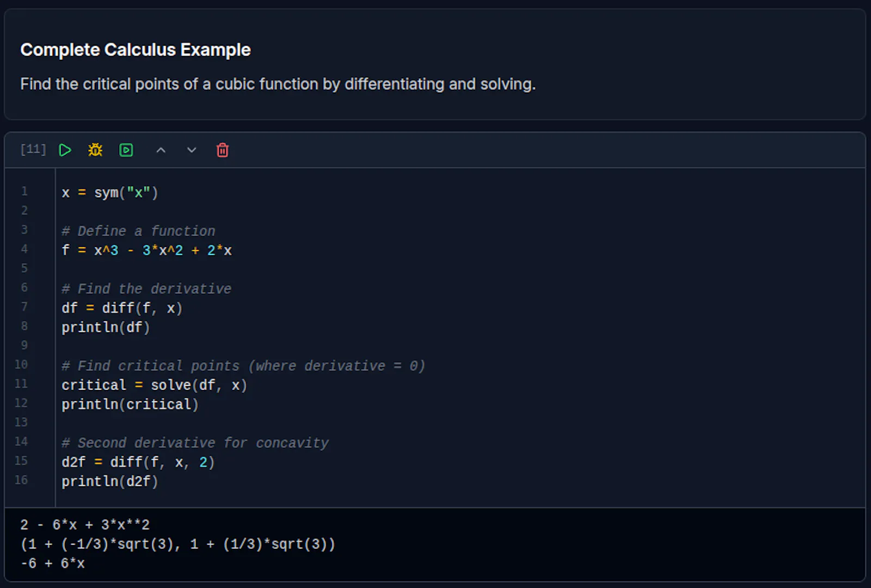This screenshot has width=871, height=588.
Task: Move the cell up with the chevron
Action: coord(161,150)
